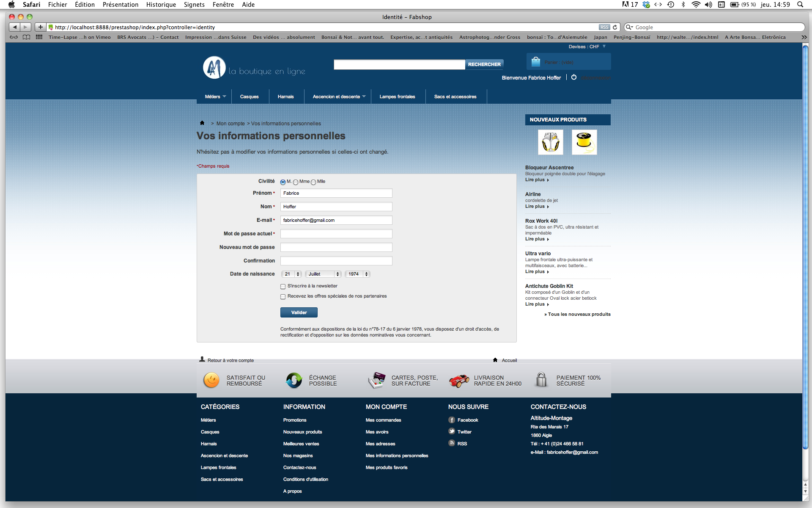The height and width of the screenshot is (508, 812).
Task: Click the Valider button
Action: tap(299, 312)
